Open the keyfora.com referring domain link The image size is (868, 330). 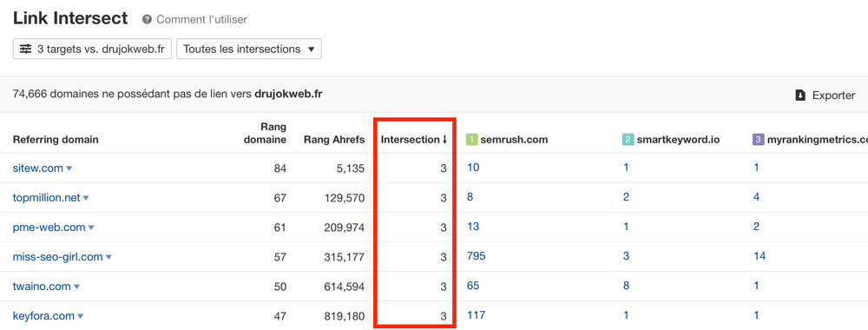(x=43, y=316)
